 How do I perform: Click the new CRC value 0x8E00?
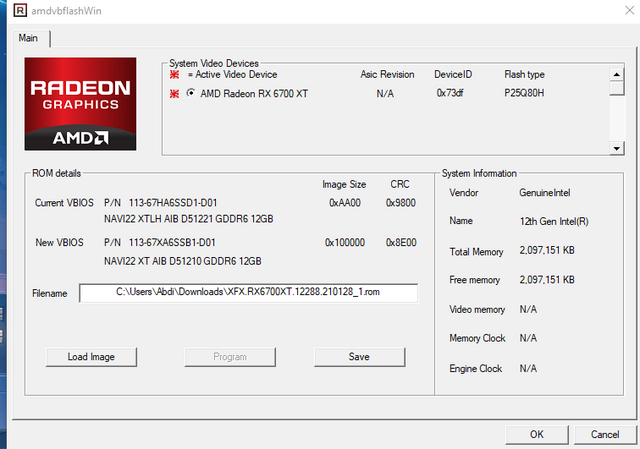(401, 242)
